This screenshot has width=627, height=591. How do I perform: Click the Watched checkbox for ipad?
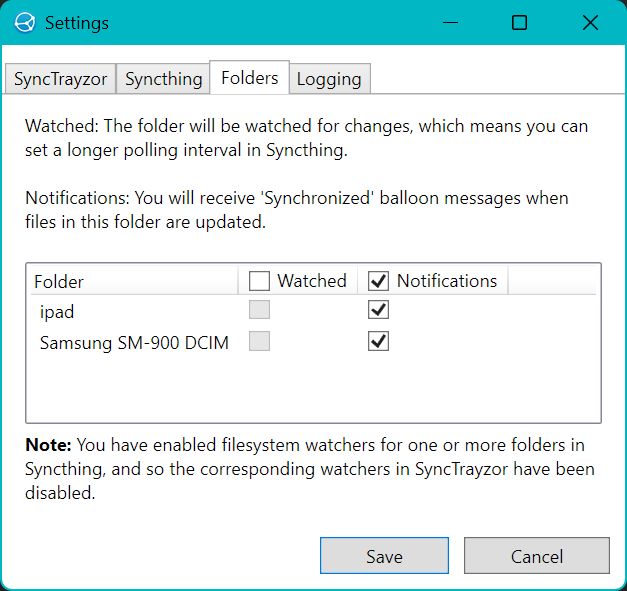tap(259, 310)
